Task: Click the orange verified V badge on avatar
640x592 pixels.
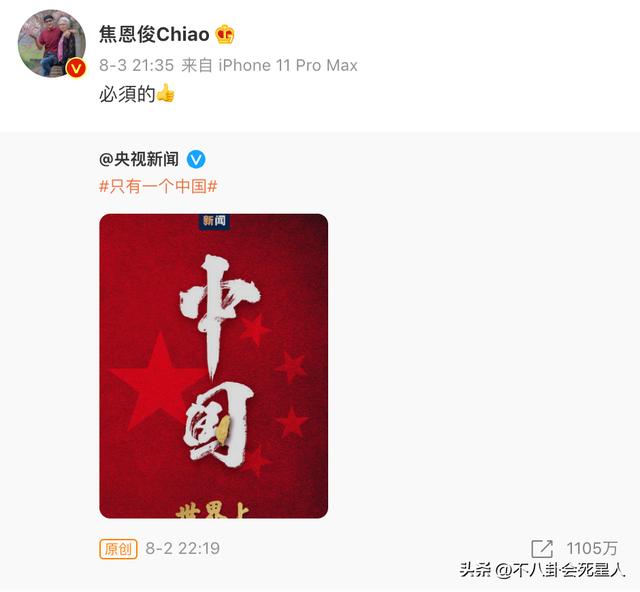Action: 76,68
